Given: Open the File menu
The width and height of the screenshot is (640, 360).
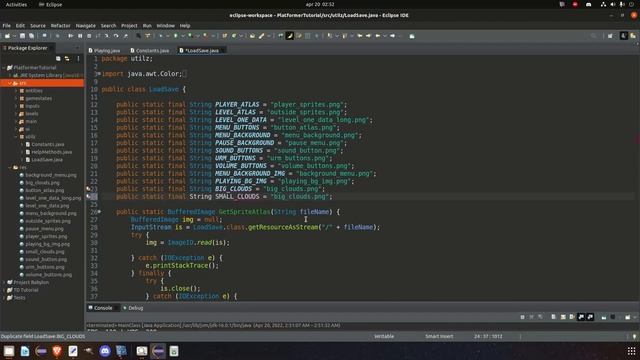Looking at the screenshot, I should [7, 25].
